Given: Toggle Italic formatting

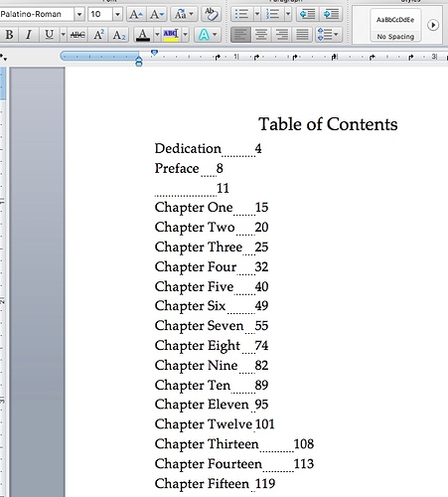Looking at the screenshot, I should [29, 35].
